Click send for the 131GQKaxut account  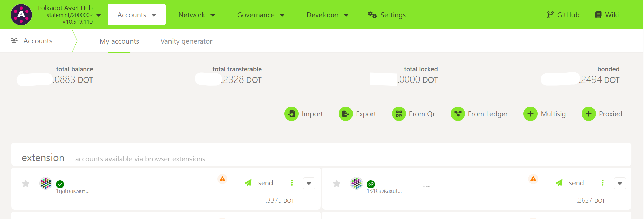coord(570,183)
